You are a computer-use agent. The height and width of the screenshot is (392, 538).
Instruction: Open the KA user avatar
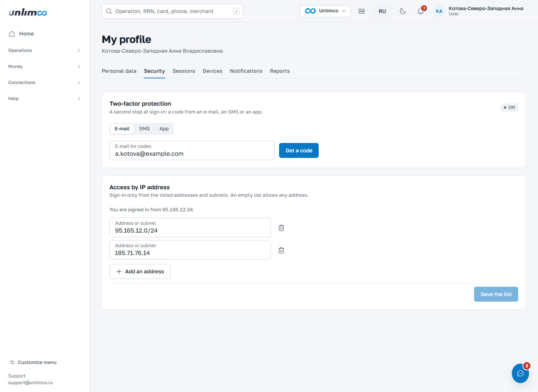click(439, 11)
